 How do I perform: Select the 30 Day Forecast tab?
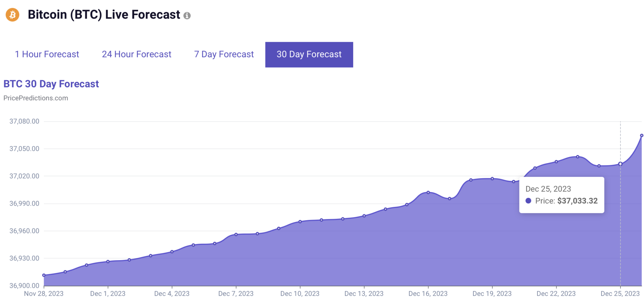tap(309, 54)
